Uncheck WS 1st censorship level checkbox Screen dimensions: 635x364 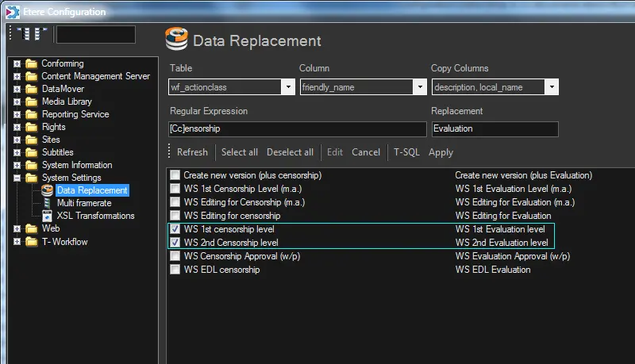tap(175, 229)
